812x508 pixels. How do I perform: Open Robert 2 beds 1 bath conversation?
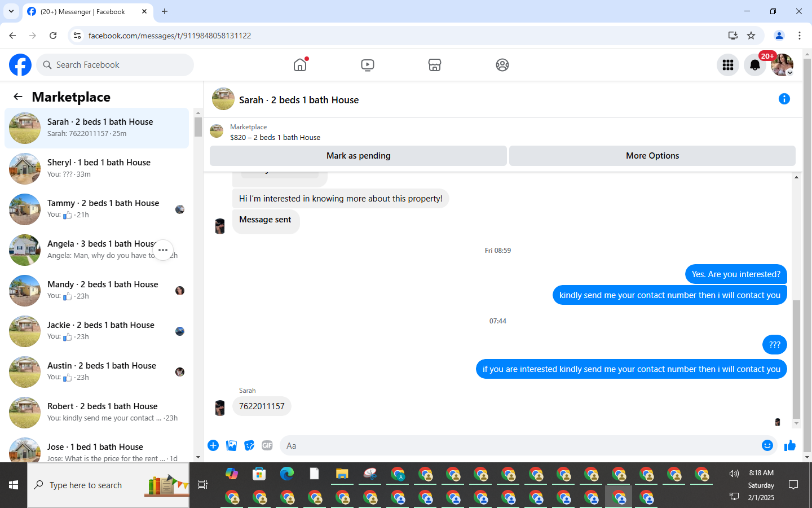point(96,413)
